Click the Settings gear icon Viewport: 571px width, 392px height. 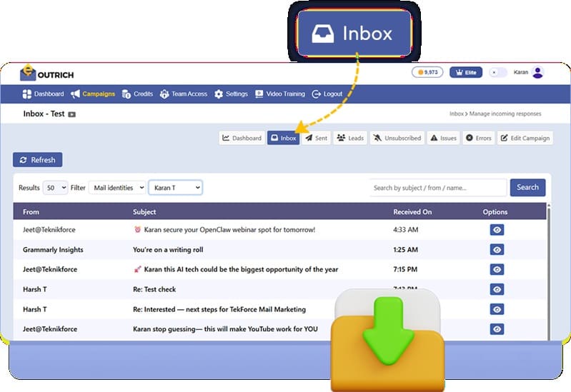(x=219, y=94)
